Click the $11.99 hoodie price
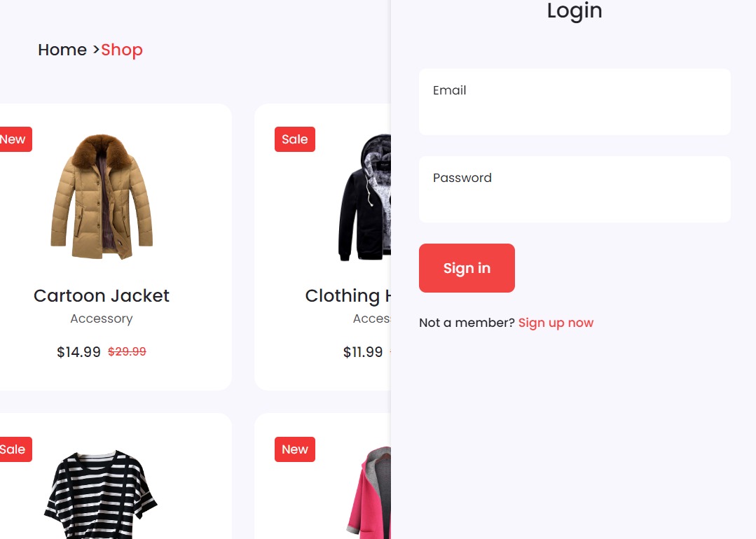The height and width of the screenshot is (539, 756). [362, 352]
